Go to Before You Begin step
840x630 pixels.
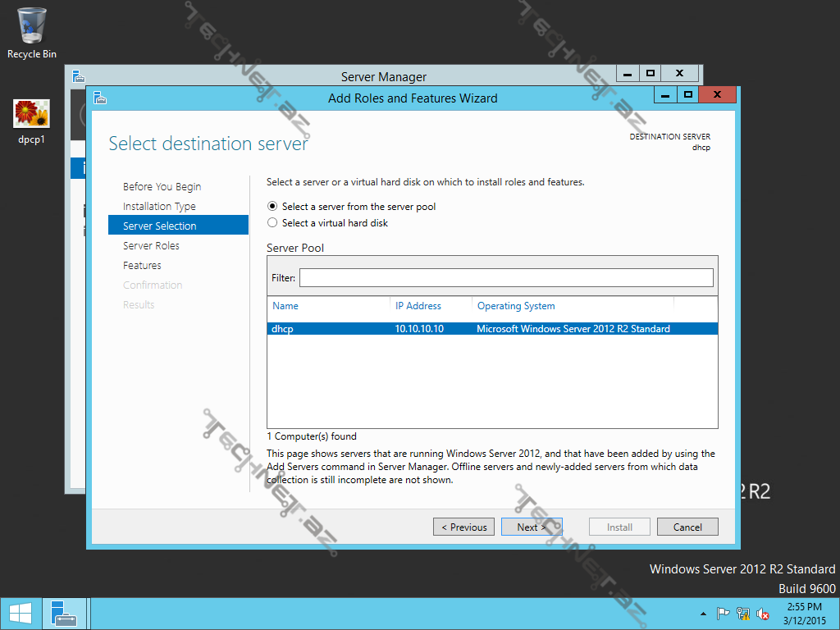162,187
